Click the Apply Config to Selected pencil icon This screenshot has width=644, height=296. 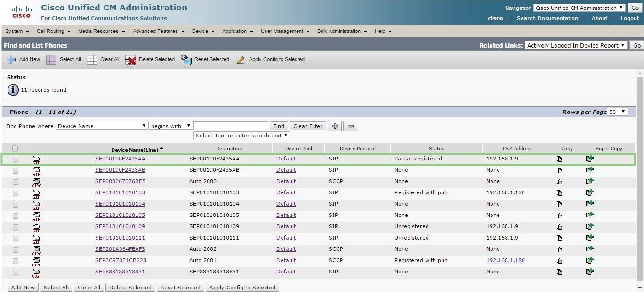click(x=241, y=60)
